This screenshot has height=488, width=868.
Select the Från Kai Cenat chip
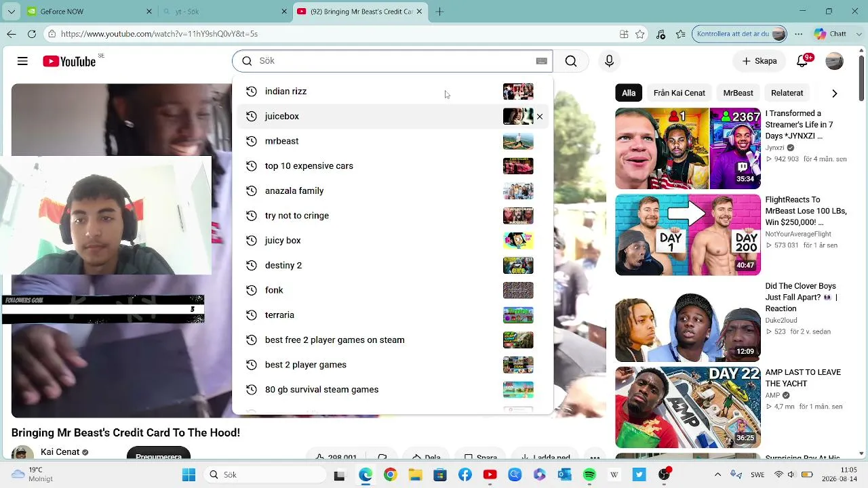tap(679, 93)
